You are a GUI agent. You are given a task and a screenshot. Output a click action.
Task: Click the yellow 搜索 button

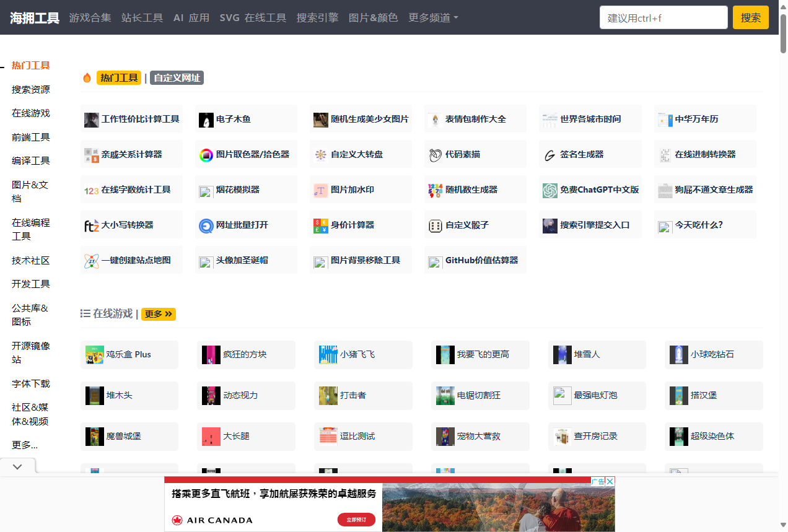(750, 17)
